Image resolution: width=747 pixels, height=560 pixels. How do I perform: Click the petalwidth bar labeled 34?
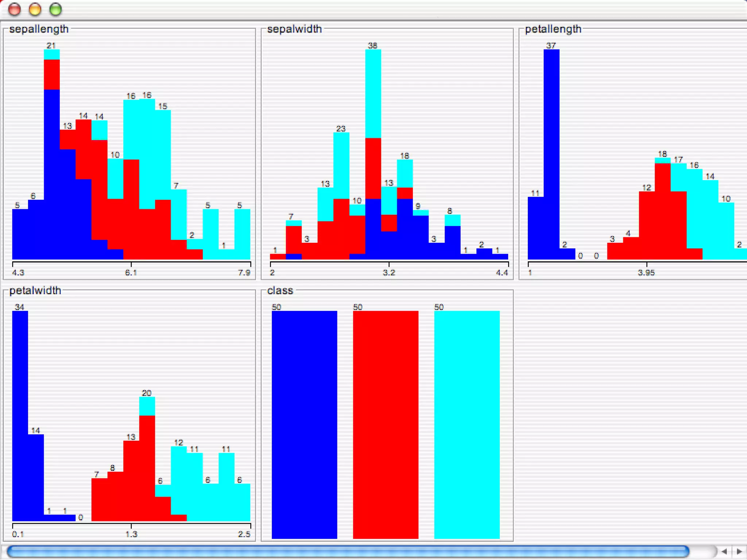[x=20, y=416]
